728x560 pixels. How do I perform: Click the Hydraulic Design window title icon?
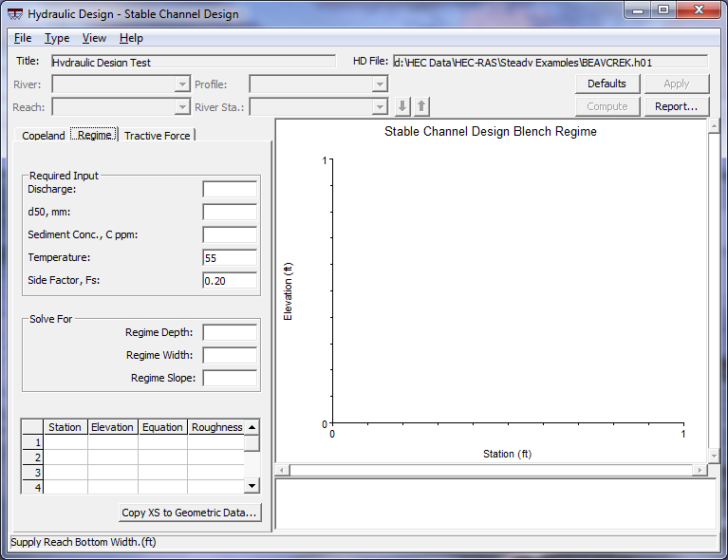(15, 14)
